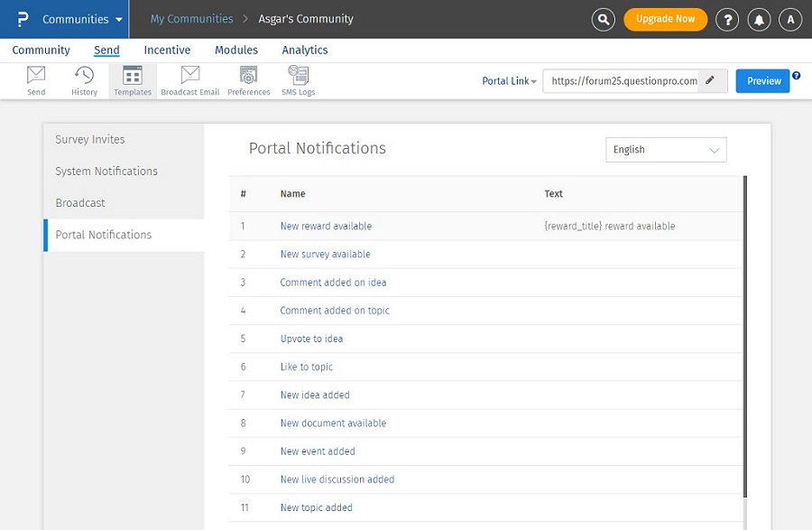This screenshot has height=530, width=812.
Task: Expand the Portal Link dropdown
Action: click(x=509, y=81)
